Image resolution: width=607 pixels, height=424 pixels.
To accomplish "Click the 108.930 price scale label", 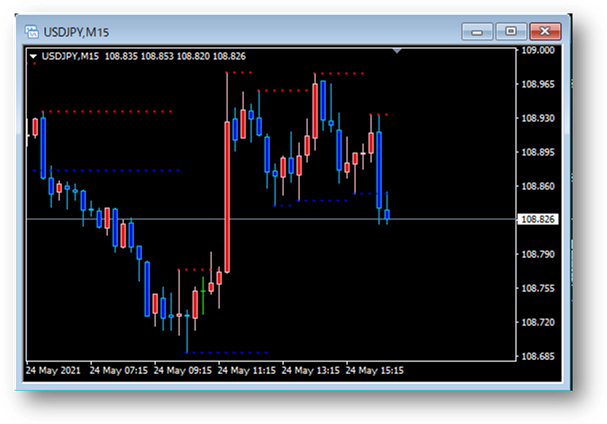I will (538, 118).
